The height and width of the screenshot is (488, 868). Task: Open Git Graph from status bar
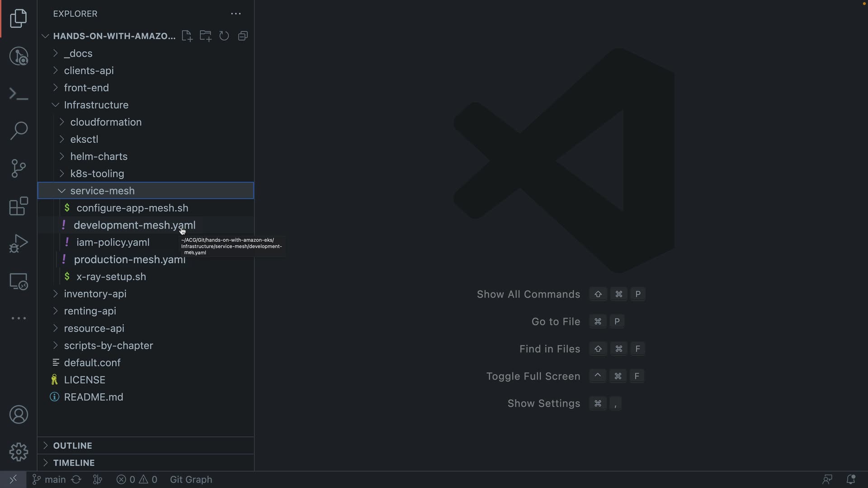click(191, 479)
